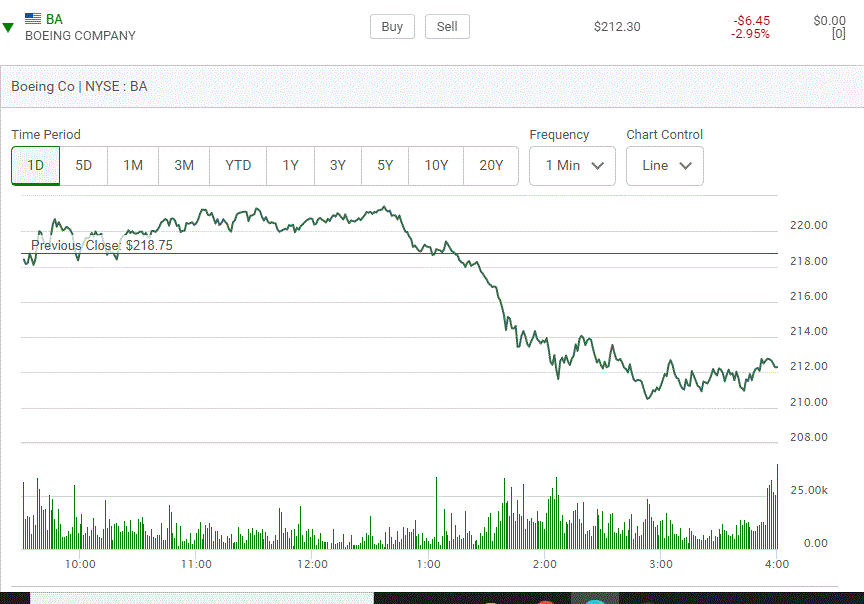The height and width of the screenshot is (604, 864).
Task: Click the 220.00 price axis label
Action: (x=809, y=225)
